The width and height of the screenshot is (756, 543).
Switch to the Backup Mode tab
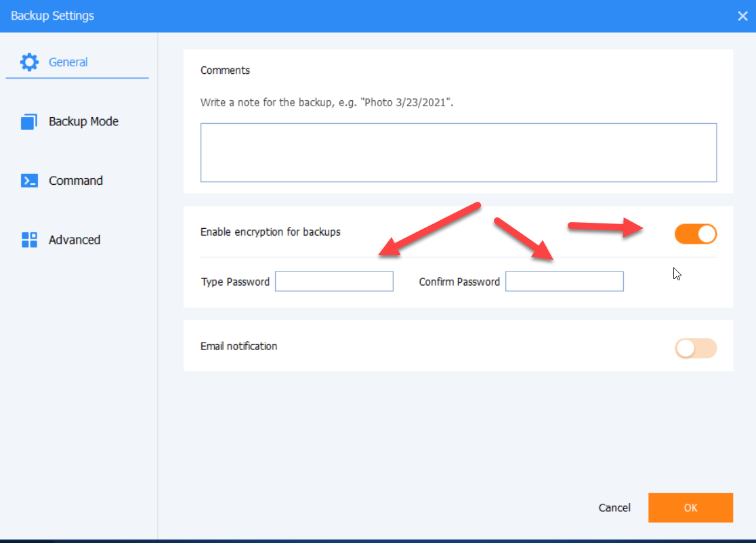pyautogui.click(x=77, y=121)
